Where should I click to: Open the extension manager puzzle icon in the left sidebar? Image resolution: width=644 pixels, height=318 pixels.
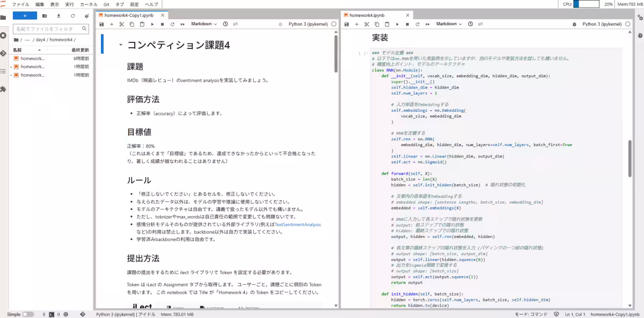click(x=4, y=89)
